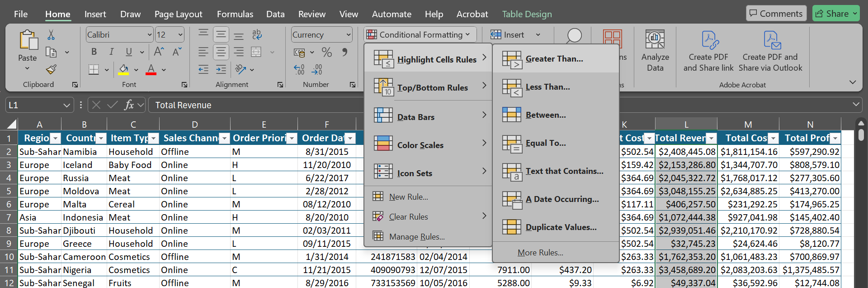This screenshot has height=288, width=868.
Task: Apply the yellow fill color
Action: coord(123,69)
